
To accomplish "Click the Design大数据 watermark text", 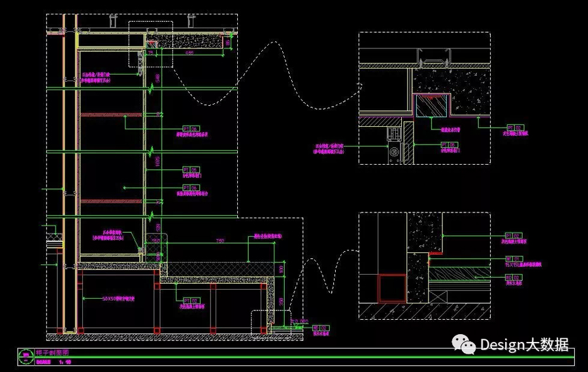I will [x=524, y=345].
